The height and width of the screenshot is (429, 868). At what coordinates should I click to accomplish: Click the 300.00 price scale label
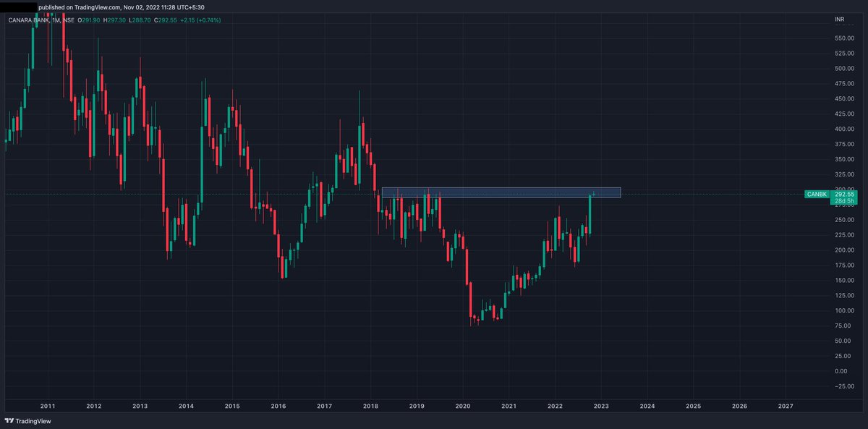coord(843,188)
